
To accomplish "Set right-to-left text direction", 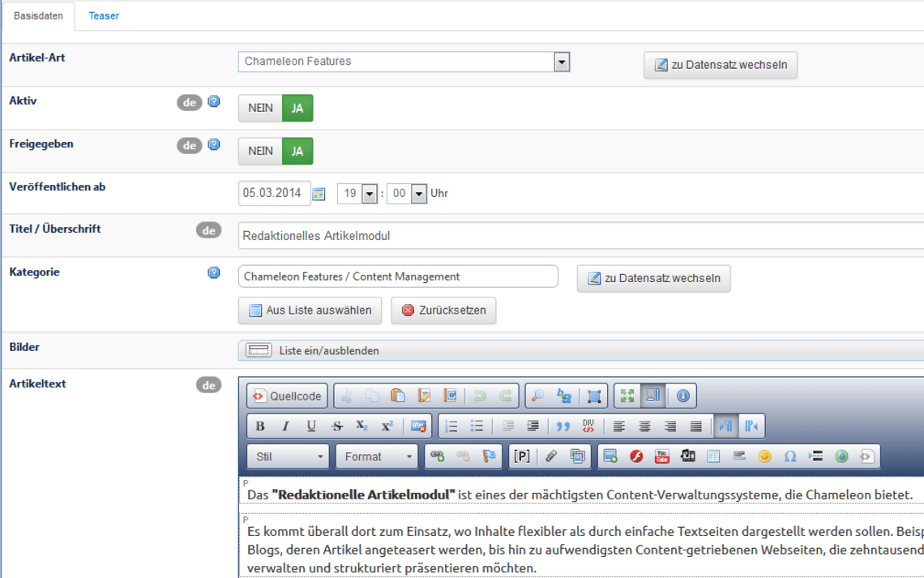I will coord(751,426).
